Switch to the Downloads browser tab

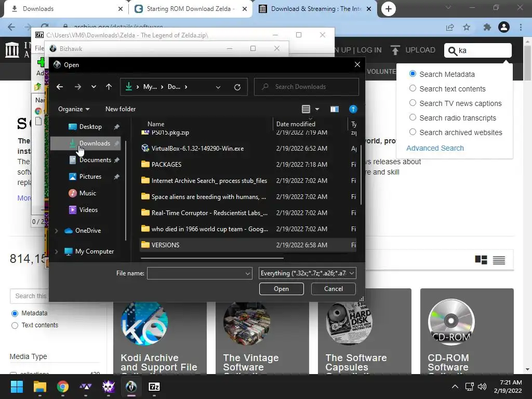[64, 9]
